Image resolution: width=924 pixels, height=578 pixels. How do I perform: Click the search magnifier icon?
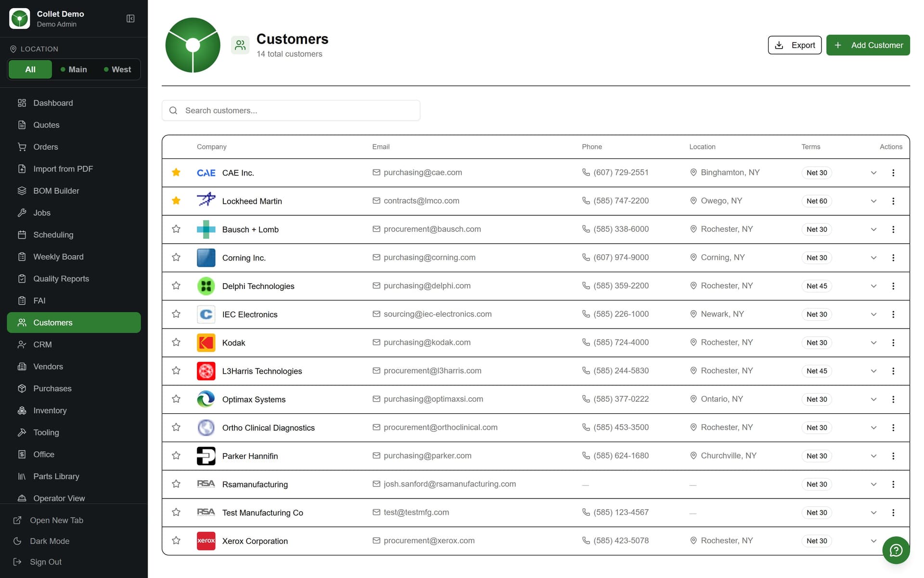(173, 110)
